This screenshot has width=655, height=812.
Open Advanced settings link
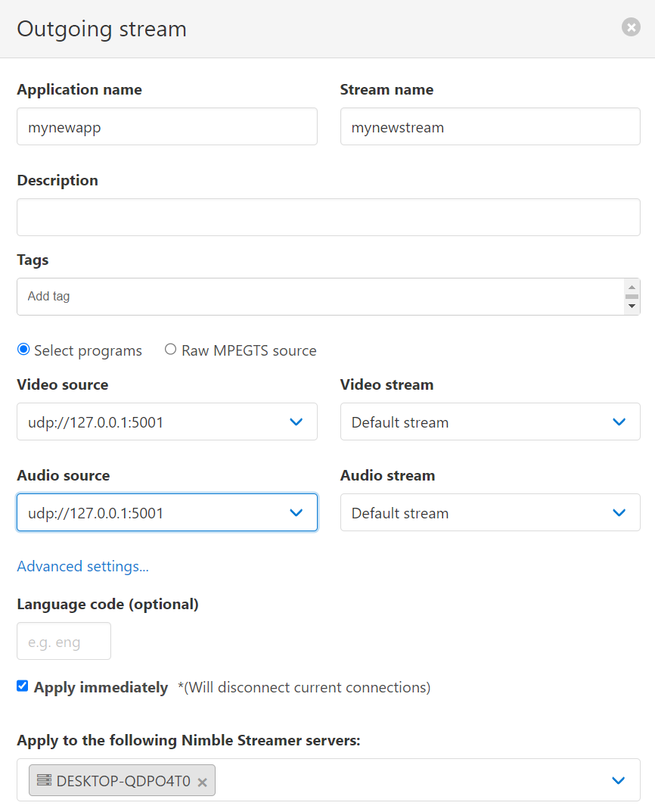tap(82, 566)
